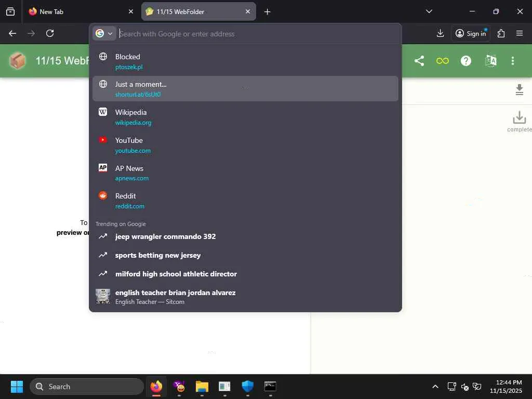Select the Just a moment... shorturl suggestion

[245, 88]
